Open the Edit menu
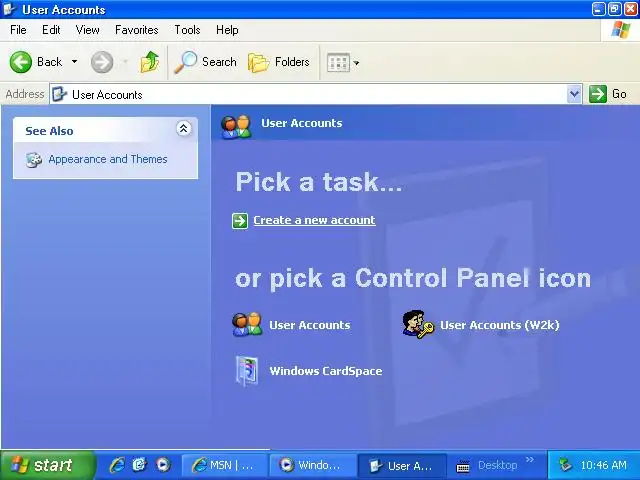Screen dimensions: 640x480 coord(51,30)
